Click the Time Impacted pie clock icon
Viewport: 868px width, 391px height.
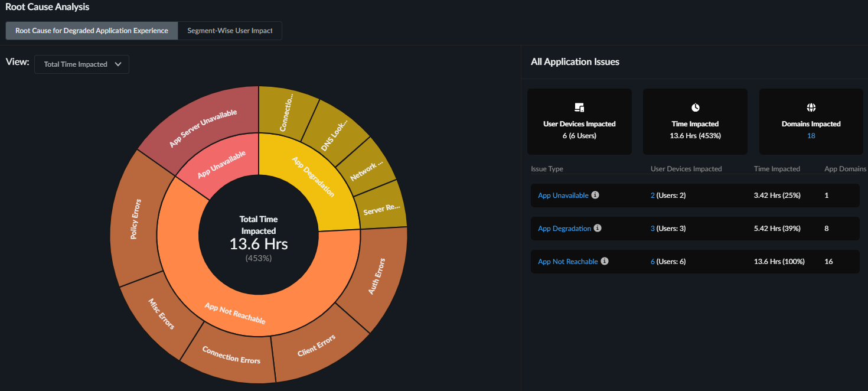(x=695, y=107)
